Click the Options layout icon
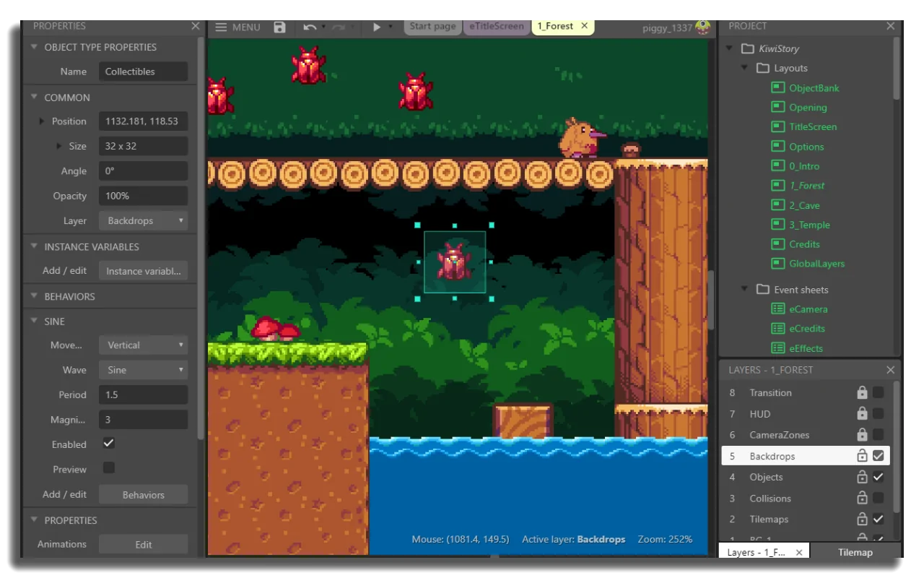Screen dimensions: 924x578 pyautogui.click(x=777, y=146)
